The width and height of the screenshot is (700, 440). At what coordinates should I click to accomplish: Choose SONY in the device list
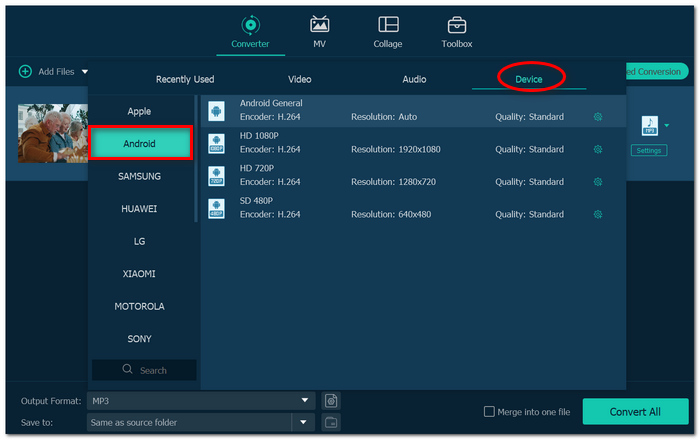139,339
